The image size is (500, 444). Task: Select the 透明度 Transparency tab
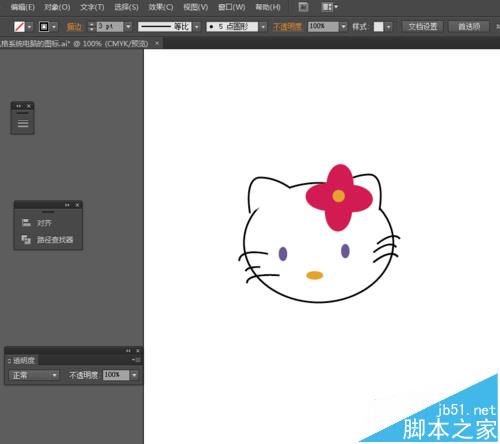click(x=22, y=360)
